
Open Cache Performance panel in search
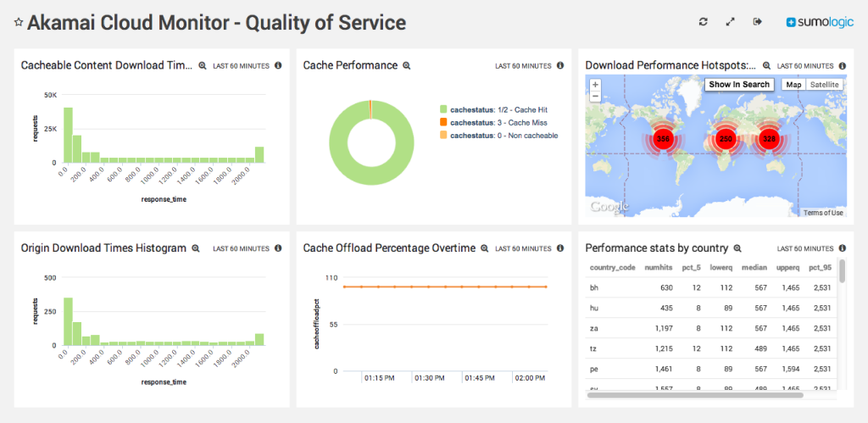tap(406, 65)
